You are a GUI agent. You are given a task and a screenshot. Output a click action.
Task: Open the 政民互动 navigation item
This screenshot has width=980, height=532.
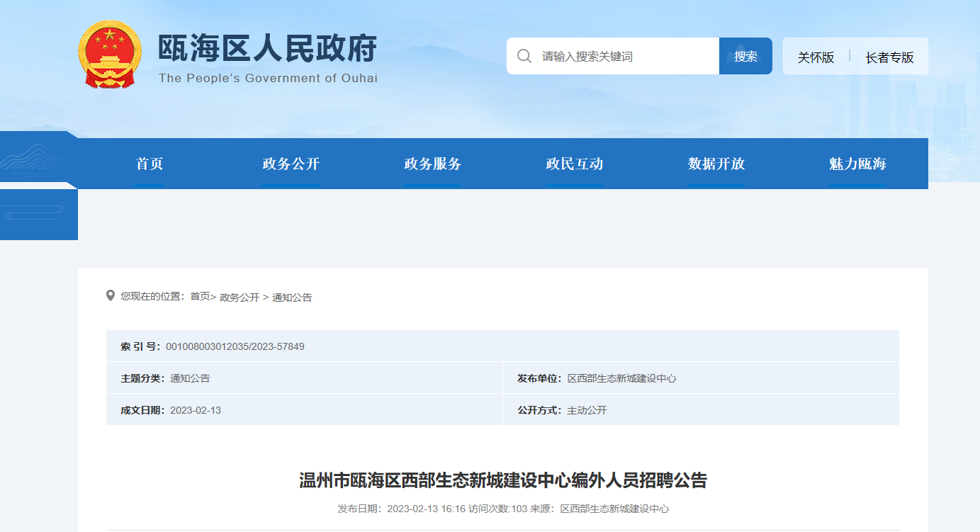574,164
